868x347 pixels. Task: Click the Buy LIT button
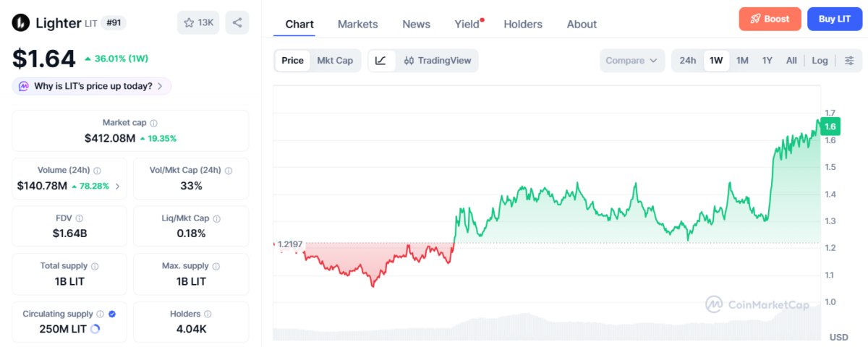835,19
